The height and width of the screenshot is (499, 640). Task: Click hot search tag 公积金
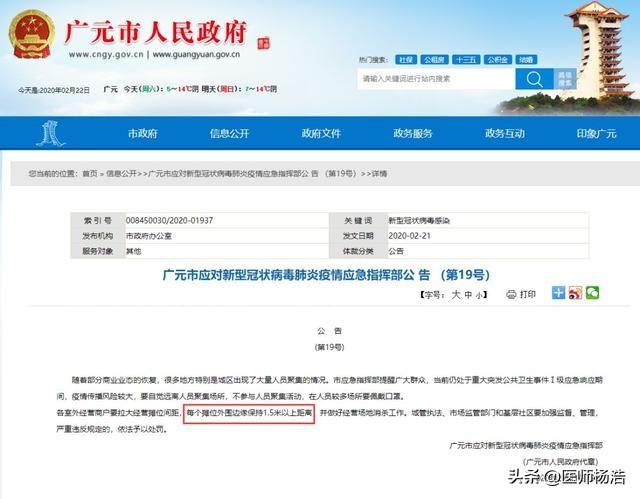click(x=496, y=60)
